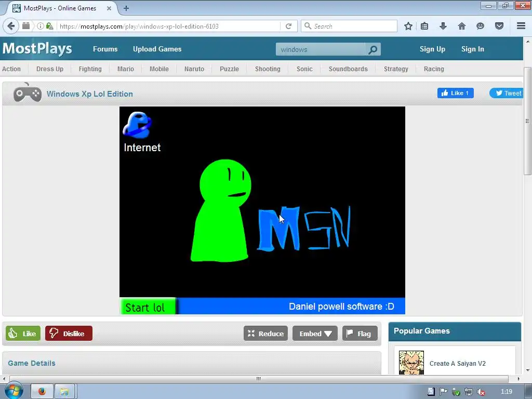The image size is (532, 399).
Task: Click the vertical scrollbar thumb
Action: tap(527, 121)
